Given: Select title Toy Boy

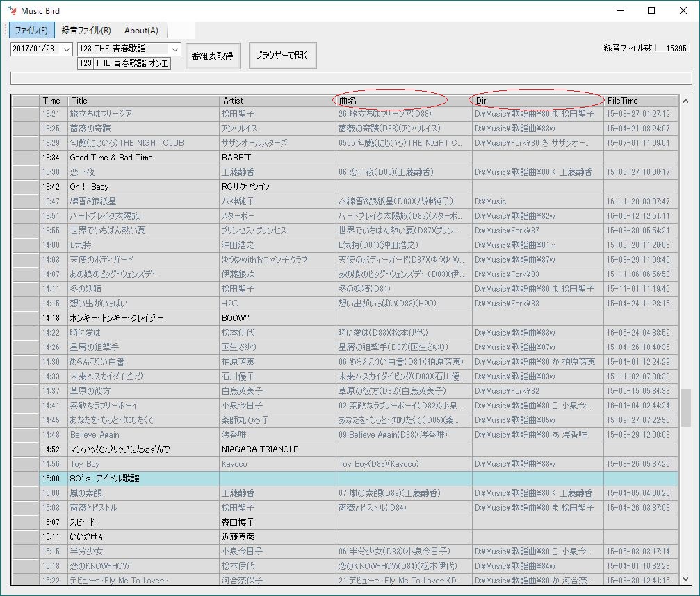Looking at the screenshot, I should click(85, 464).
